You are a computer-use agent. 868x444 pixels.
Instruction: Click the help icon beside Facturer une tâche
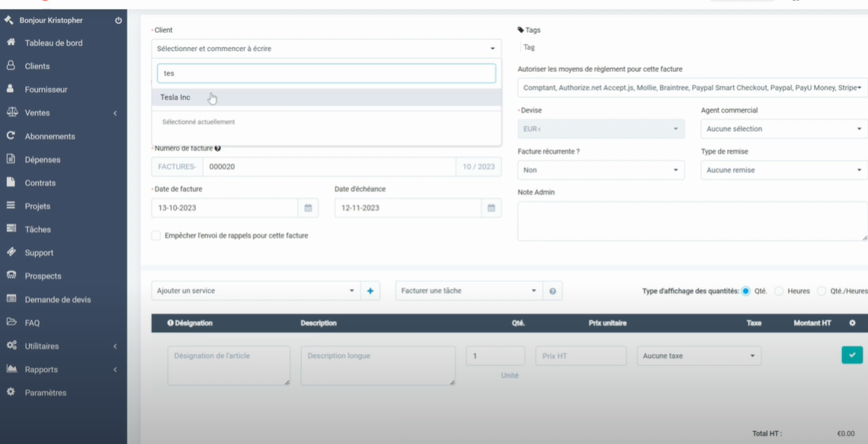click(553, 291)
